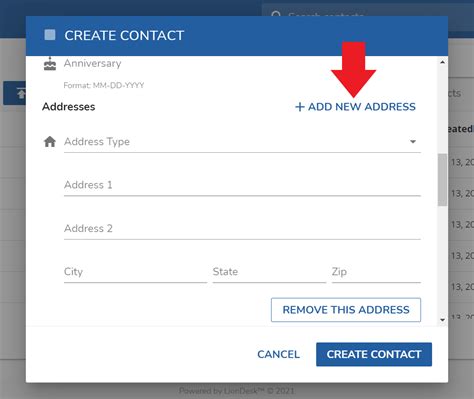474x399 pixels.
Task: Focus the Anniversary date field
Action: coord(242,64)
